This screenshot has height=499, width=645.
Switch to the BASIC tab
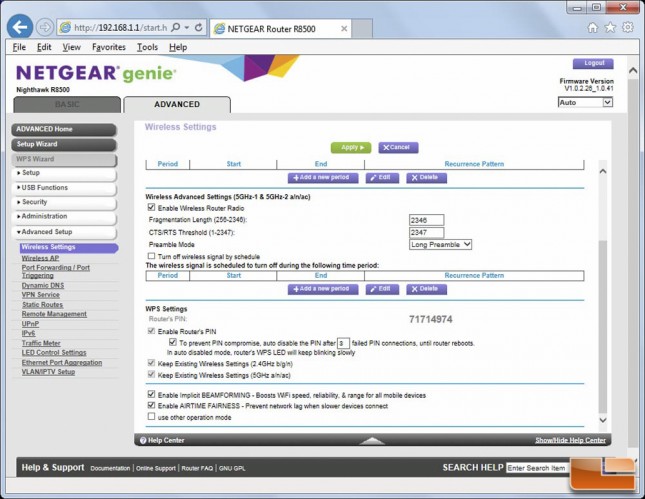(67, 104)
